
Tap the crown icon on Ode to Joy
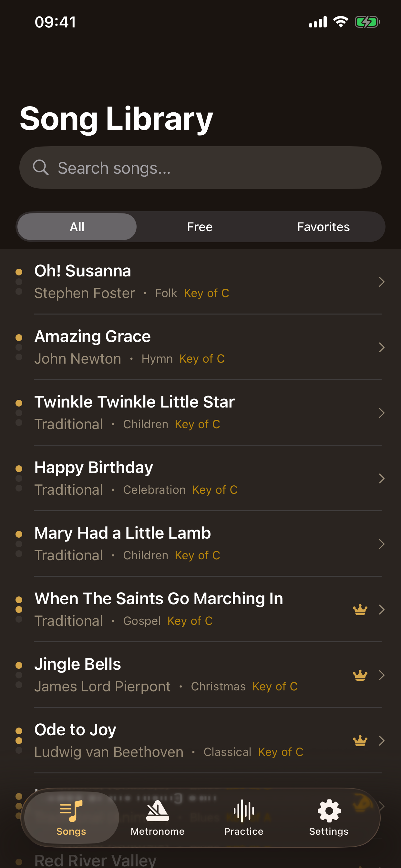click(x=360, y=741)
